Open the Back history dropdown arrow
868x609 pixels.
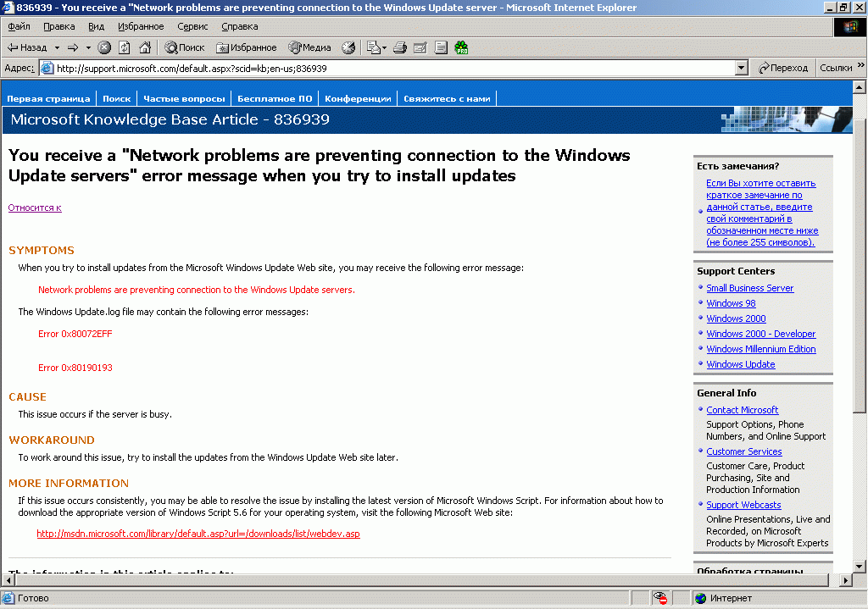[57, 47]
